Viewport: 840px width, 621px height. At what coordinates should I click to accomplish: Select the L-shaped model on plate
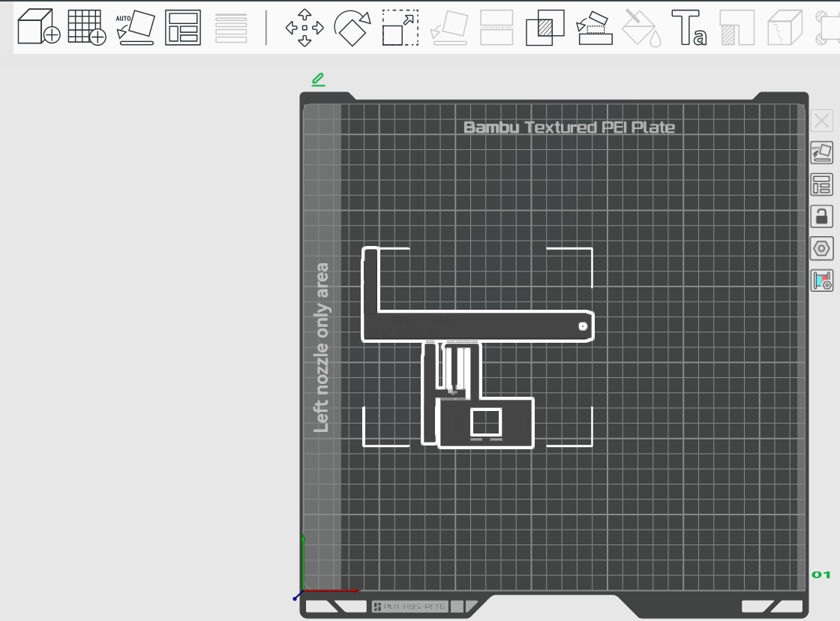pyautogui.click(x=477, y=325)
